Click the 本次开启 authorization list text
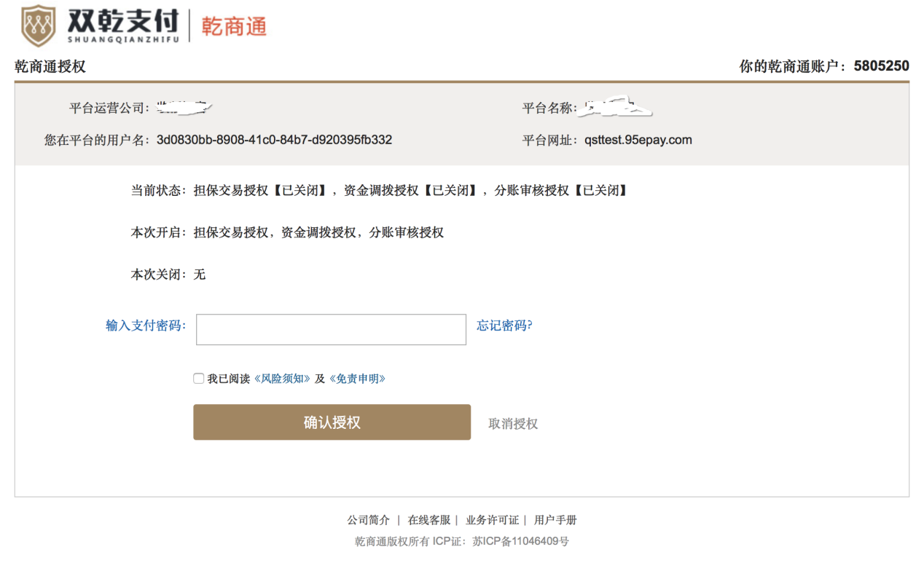This screenshot has width=924, height=568. [x=318, y=233]
